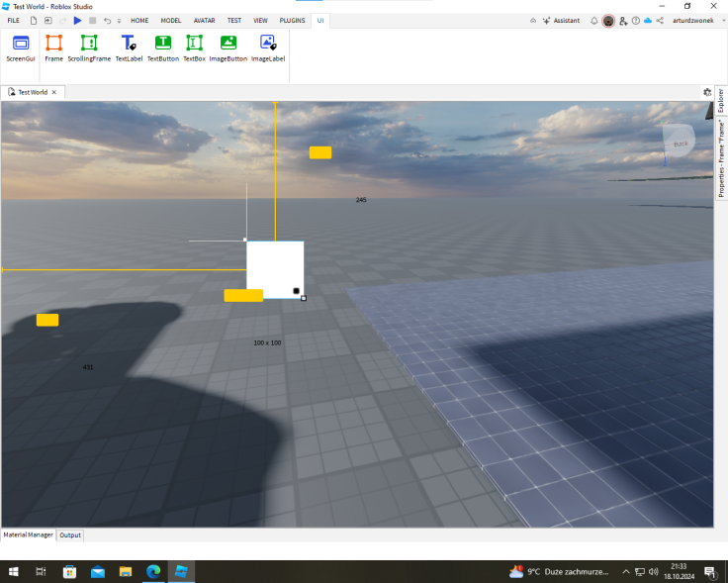Click the user avatar picture
The image size is (728, 583).
click(x=608, y=21)
